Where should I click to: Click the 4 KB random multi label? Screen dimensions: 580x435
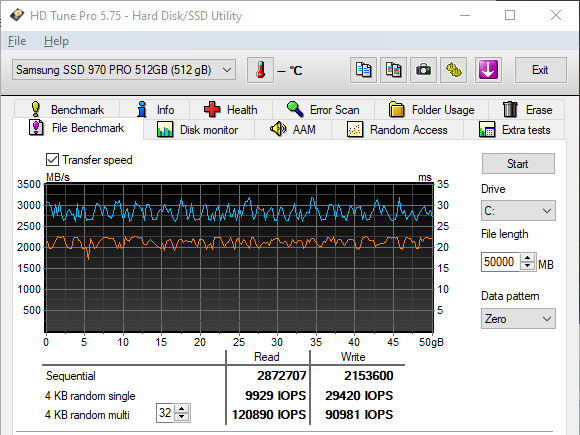tap(87, 415)
